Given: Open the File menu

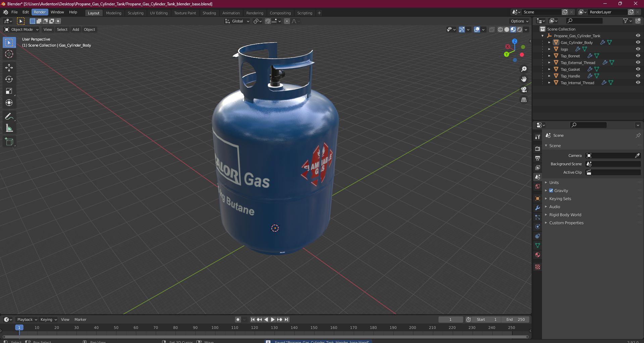Looking at the screenshot, I should point(14,12).
